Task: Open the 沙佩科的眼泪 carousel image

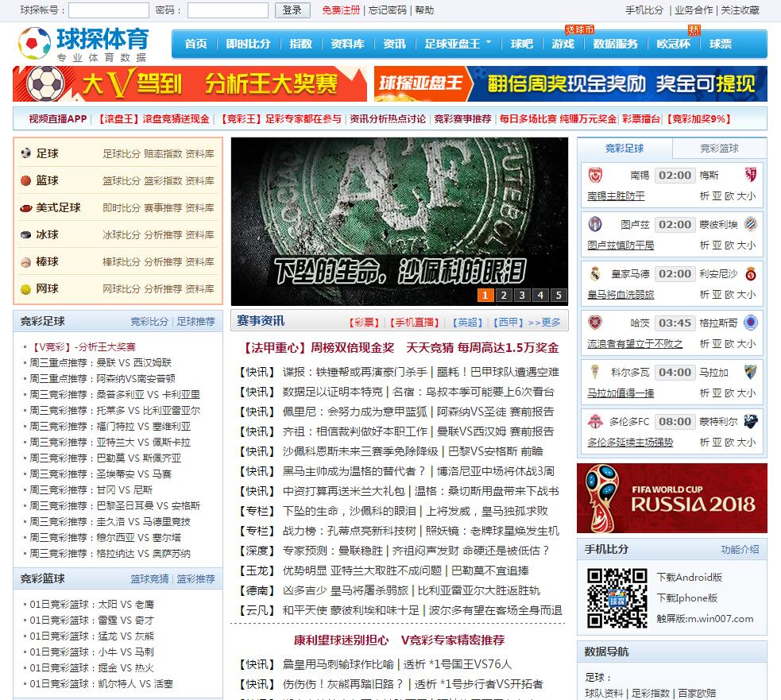Action: 399,221
